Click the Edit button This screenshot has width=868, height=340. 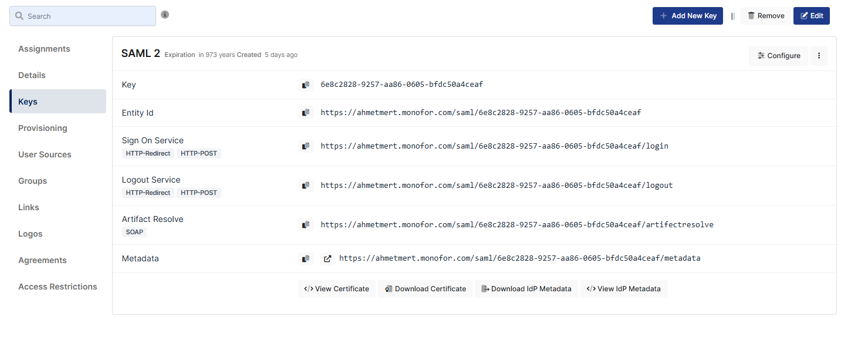812,16
